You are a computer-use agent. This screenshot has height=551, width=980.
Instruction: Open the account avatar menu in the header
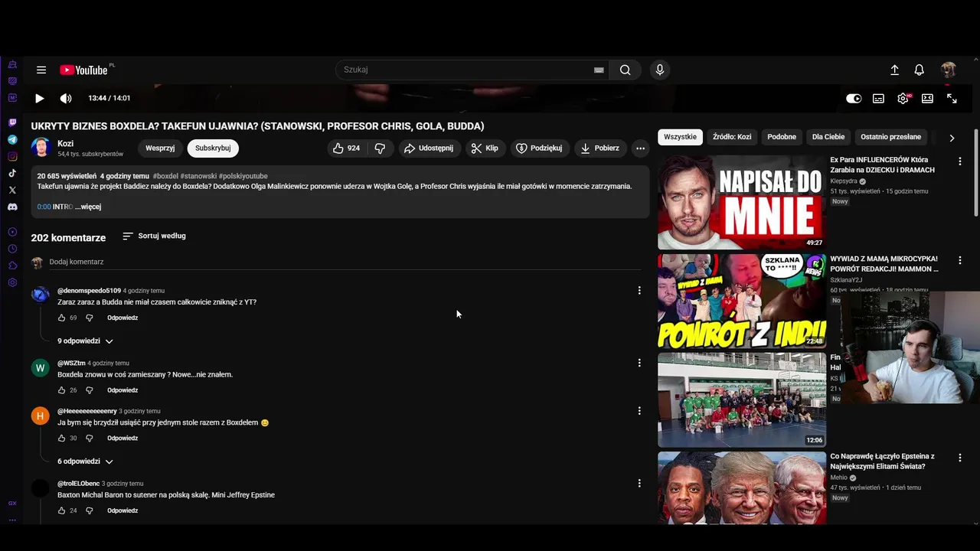(x=949, y=70)
